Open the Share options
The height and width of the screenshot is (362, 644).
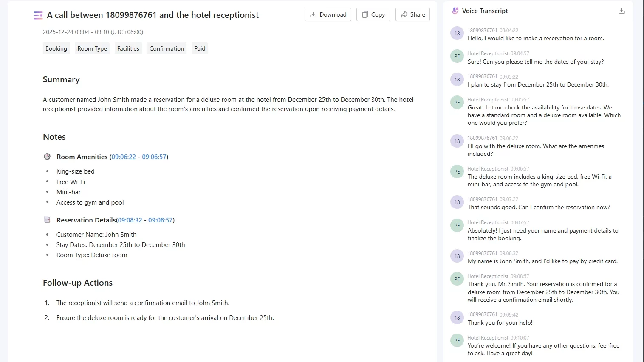(413, 14)
